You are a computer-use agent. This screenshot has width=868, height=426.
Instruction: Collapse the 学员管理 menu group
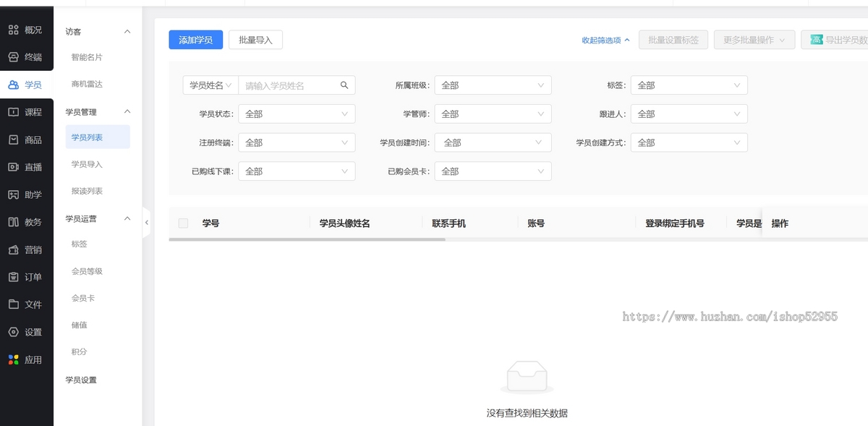pyautogui.click(x=127, y=112)
